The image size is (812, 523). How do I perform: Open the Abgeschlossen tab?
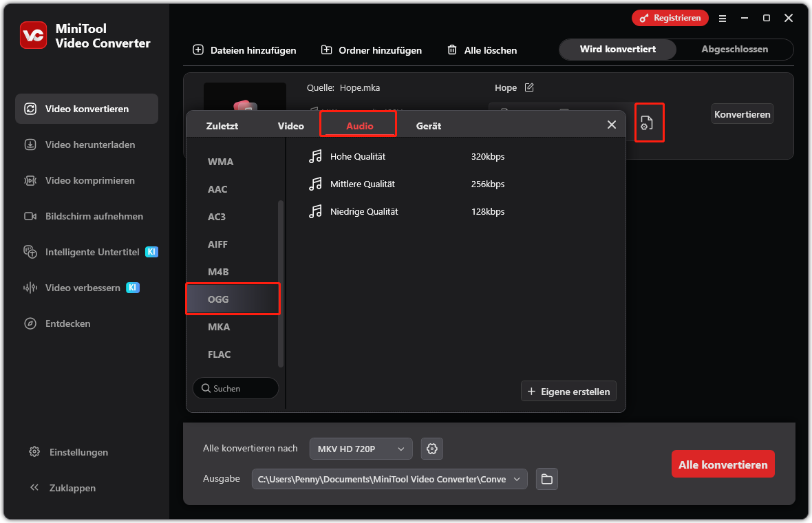tap(734, 49)
